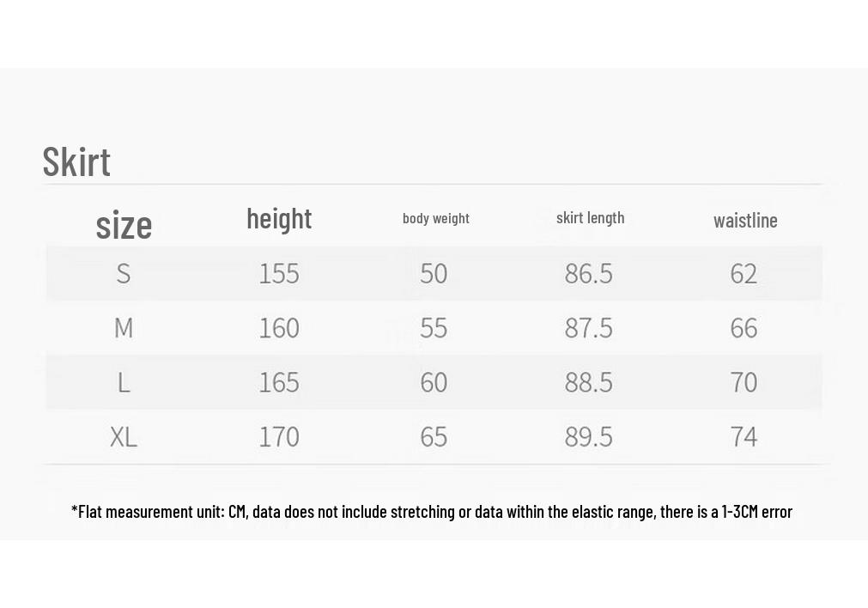Image resolution: width=868 pixels, height=608 pixels.
Task: Click body weight value 55
Action: point(434,328)
